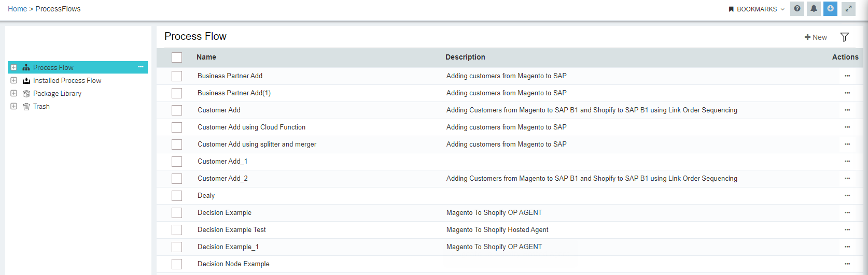868x275 pixels.
Task: Select Trash in the sidebar tree
Action: [x=41, y=107]
